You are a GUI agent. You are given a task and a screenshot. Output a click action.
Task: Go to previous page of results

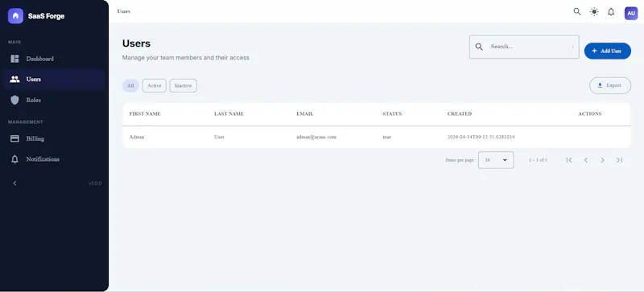point(586,160)
